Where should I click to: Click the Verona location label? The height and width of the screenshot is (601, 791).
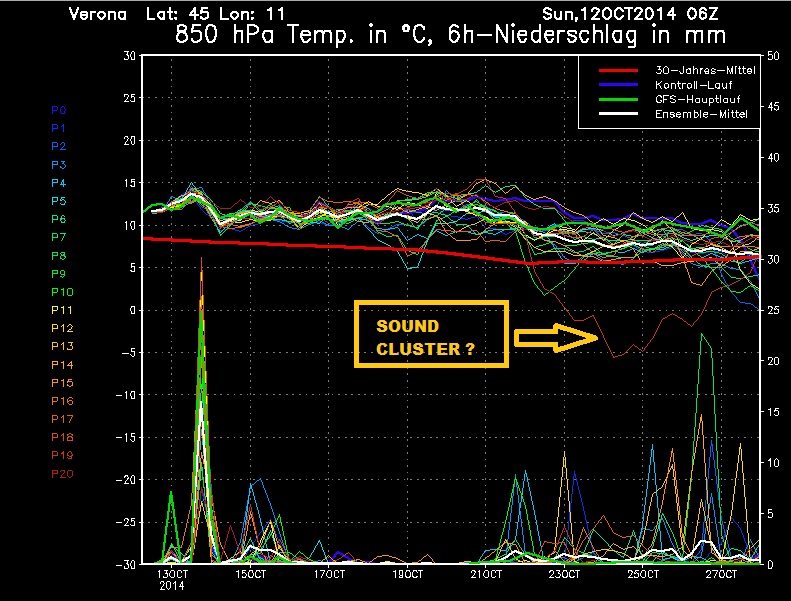96,15
